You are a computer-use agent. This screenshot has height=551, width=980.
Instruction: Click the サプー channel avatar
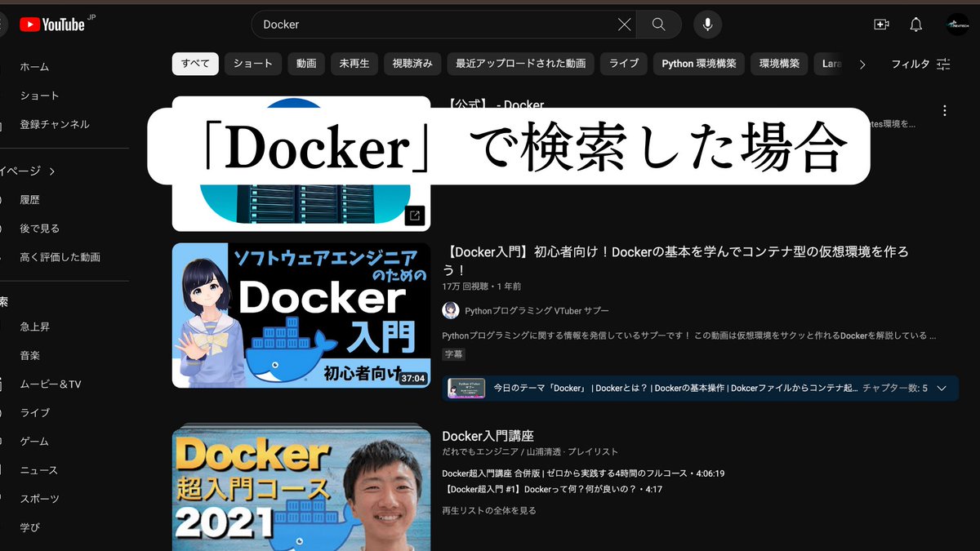451,310
